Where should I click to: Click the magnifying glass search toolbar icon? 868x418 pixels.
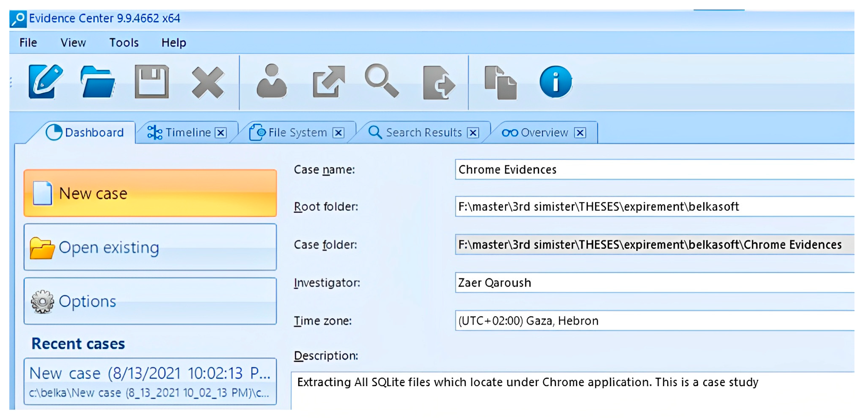[382, 81]
